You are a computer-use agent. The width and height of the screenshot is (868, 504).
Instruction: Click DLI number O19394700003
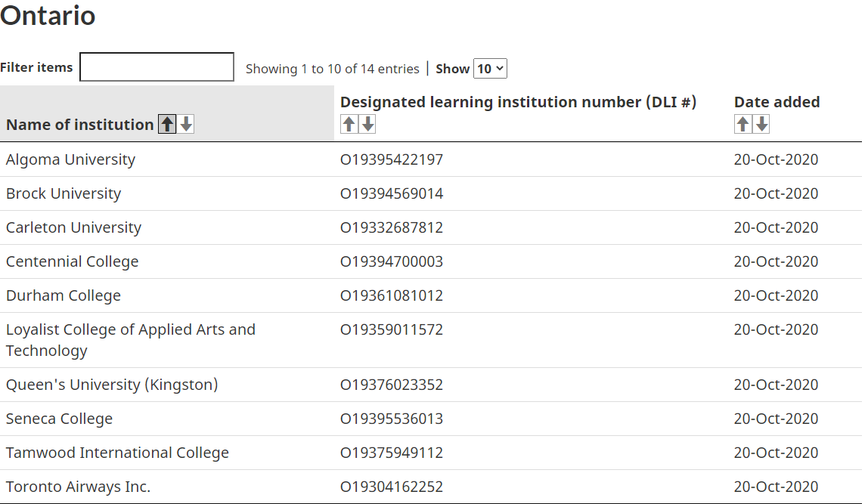click(392, 261)
